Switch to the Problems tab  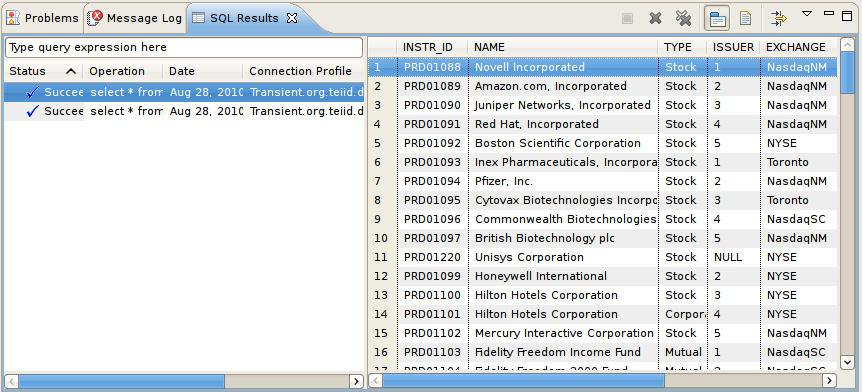(43, 18)
